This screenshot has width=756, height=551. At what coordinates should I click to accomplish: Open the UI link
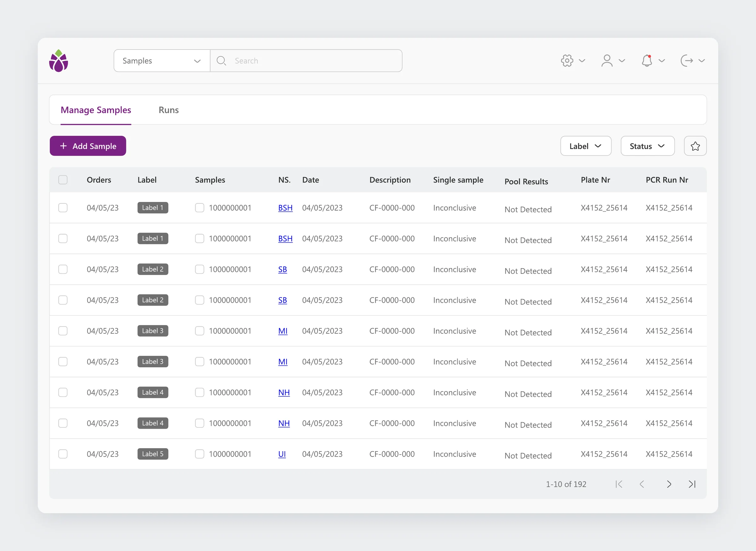pos(282,454)
